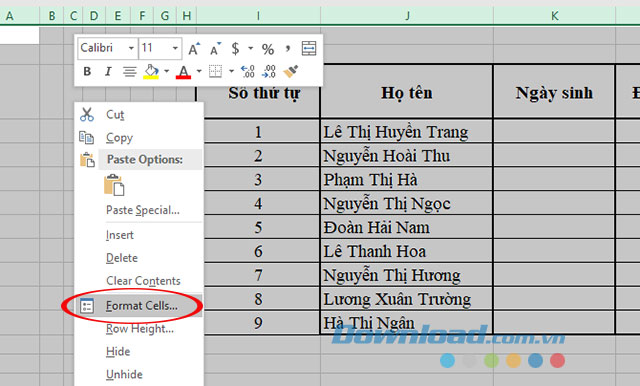Screen dimensions: 640x386
Task: Choose Insert from context menu
Action: (139, 235)
